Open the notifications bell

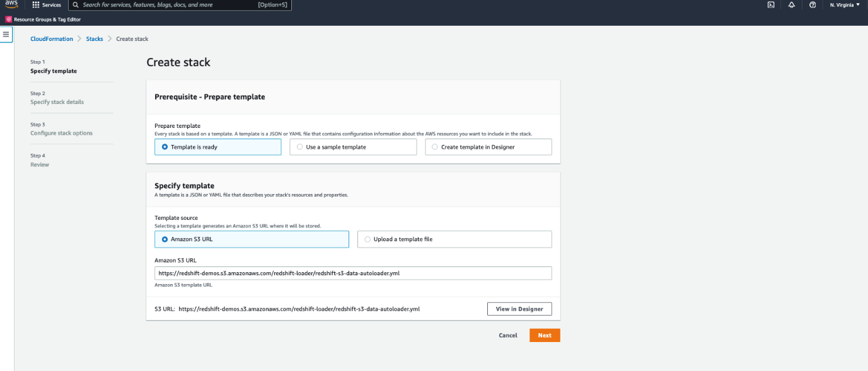click(x=792, y=4)
